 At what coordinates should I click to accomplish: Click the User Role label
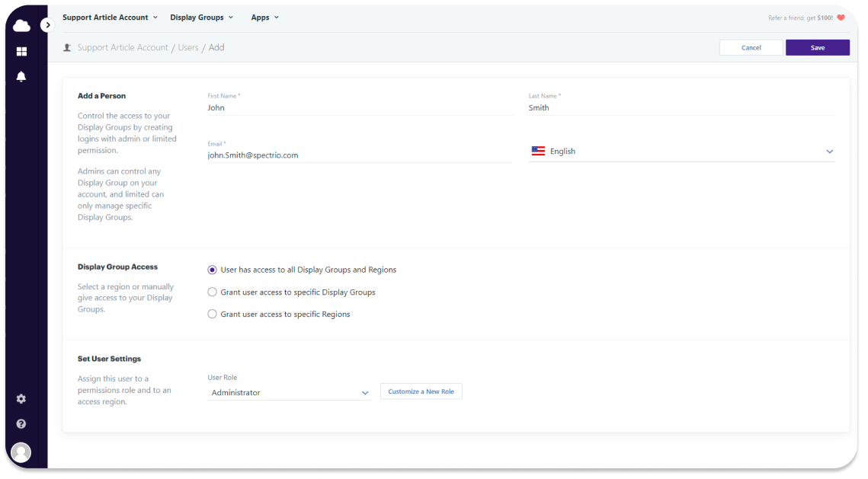click(x=223, y=377)
